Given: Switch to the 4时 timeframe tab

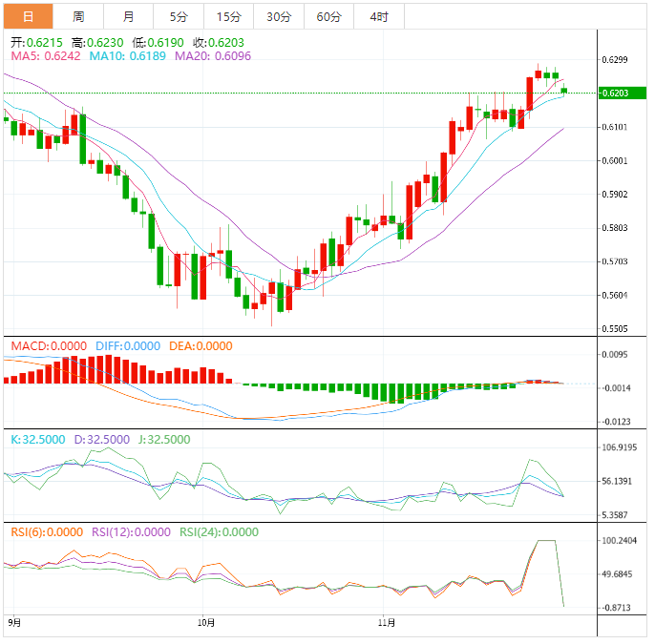Looking at the screenshot, I should click(379, 17).
